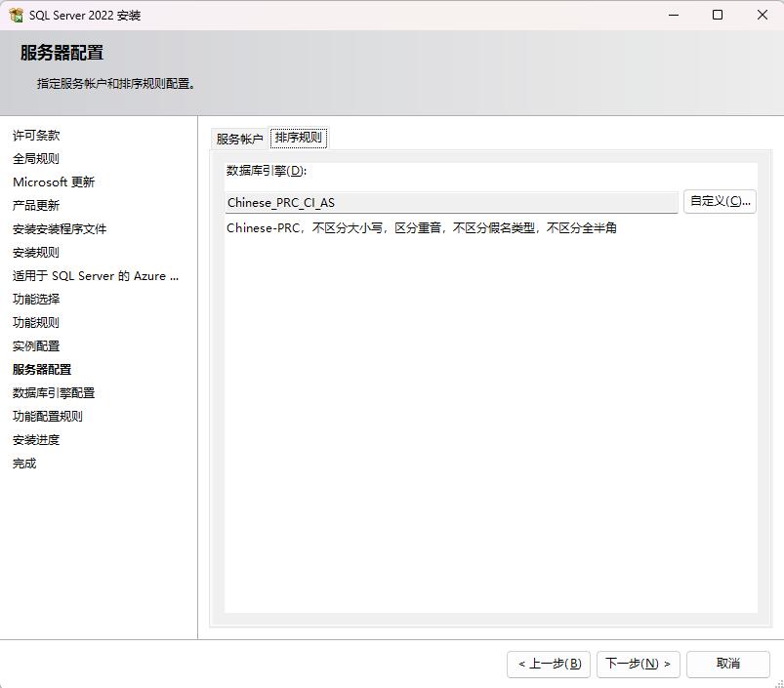Click the 自定义(C)... button

tap(720, 201)
